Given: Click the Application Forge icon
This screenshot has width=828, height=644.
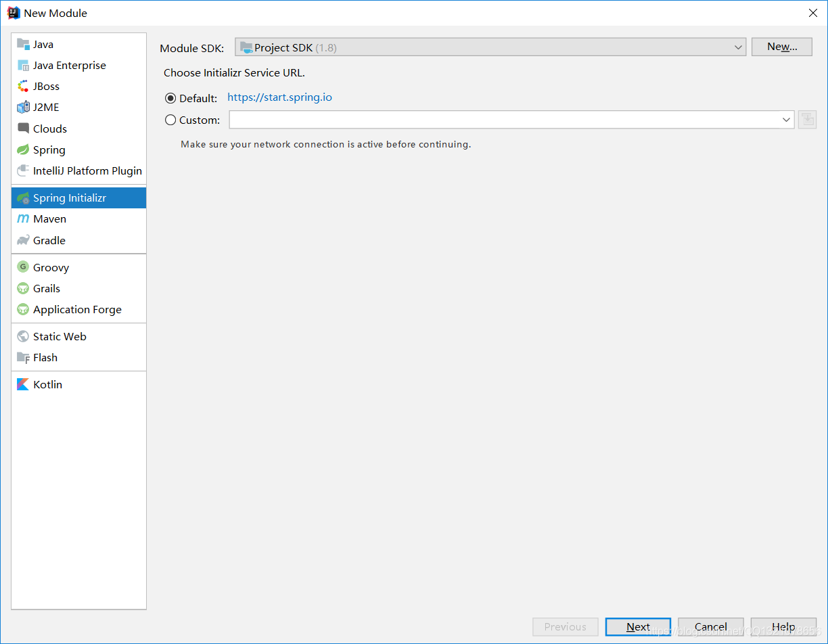Looking at the screenshot, I should (23, 309).
